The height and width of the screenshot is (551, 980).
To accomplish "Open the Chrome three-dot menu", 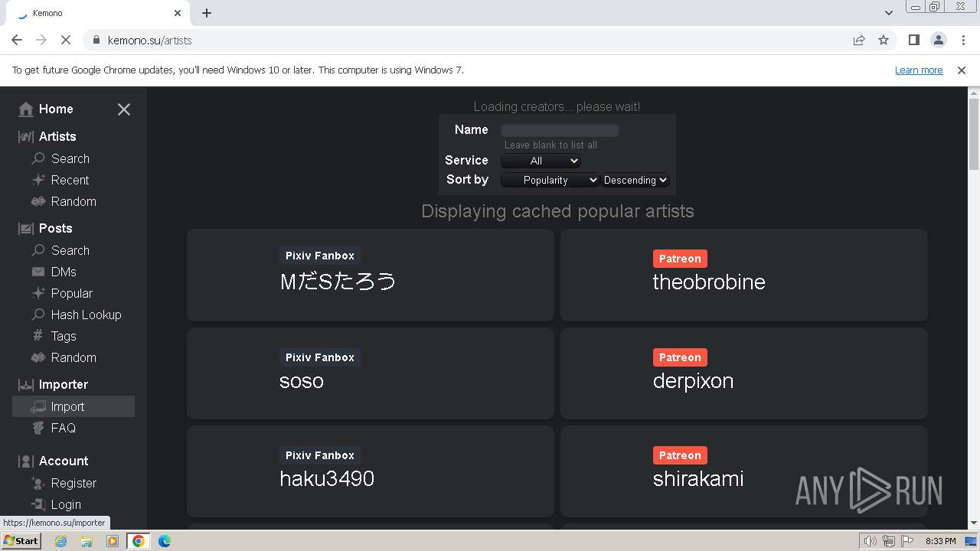I will pos(962,40).
